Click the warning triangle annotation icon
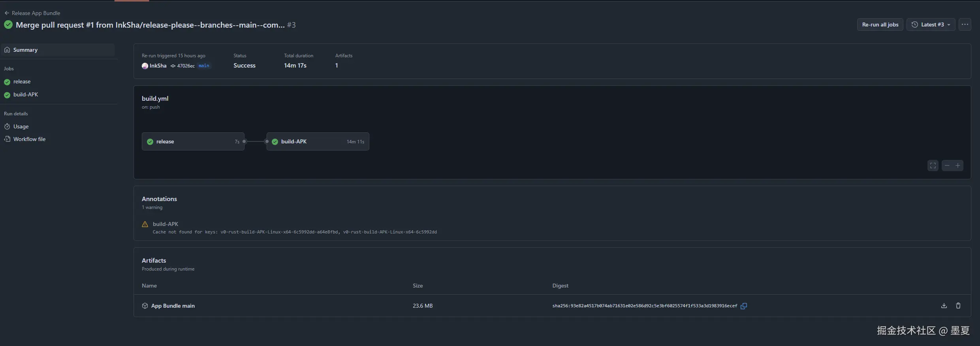 [x=145, y=224]
